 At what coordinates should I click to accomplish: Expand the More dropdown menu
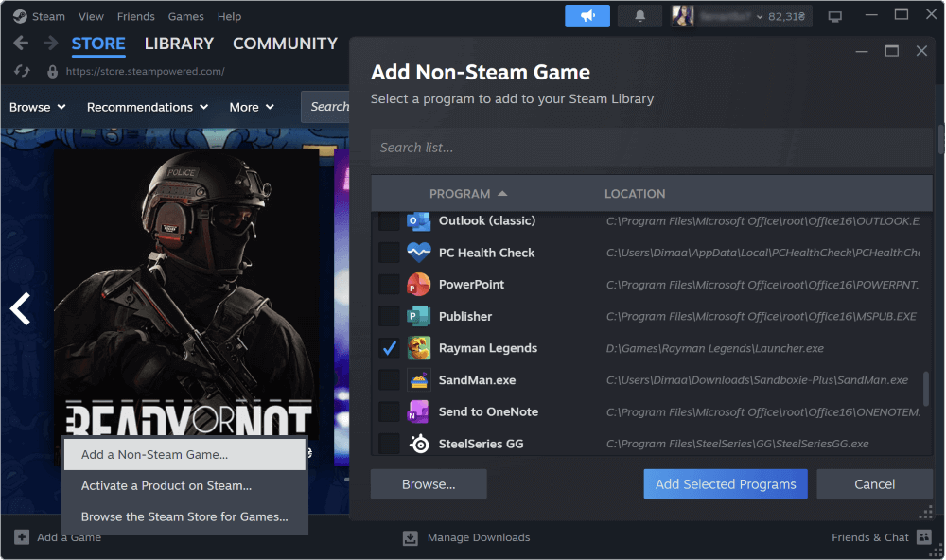pos(252,107)
